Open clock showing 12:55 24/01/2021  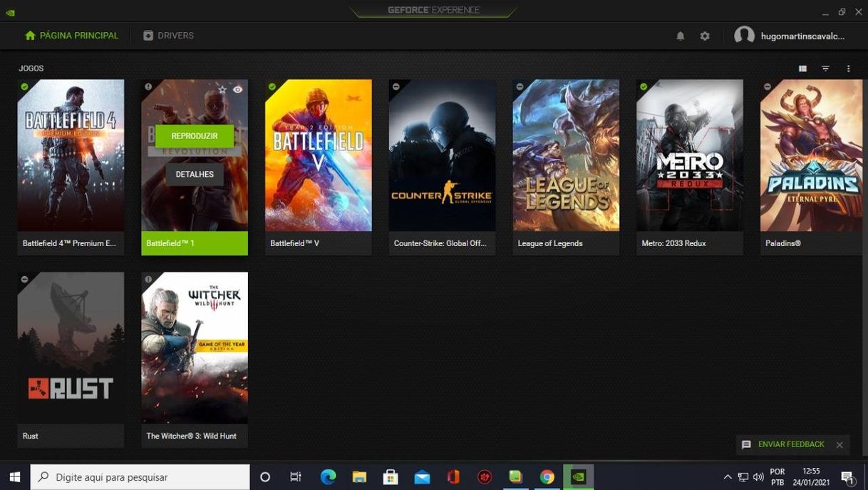click(812, 477)
